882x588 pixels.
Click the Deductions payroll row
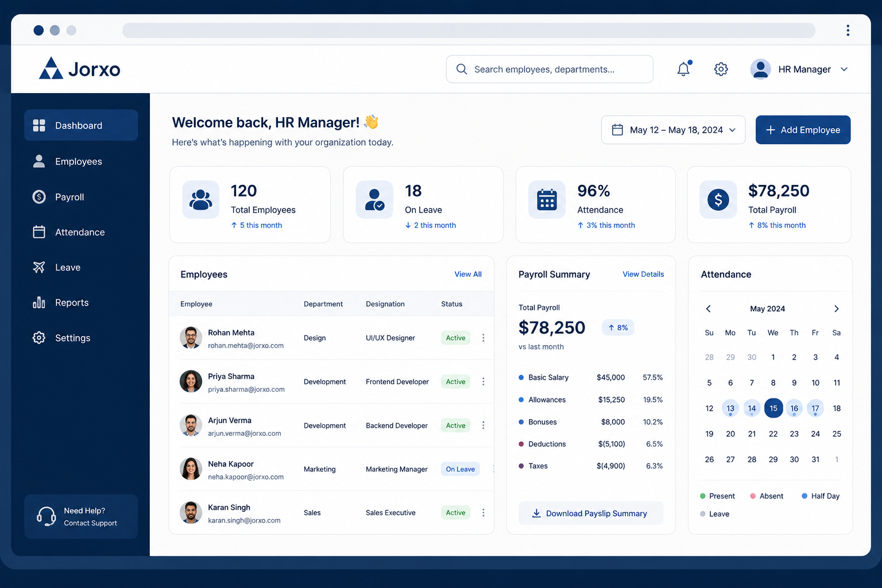coord(591,444)
